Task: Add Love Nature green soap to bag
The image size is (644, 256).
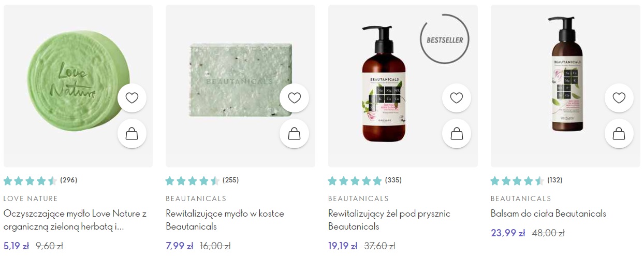Action: pyautogui.click(x=132, y=134)
